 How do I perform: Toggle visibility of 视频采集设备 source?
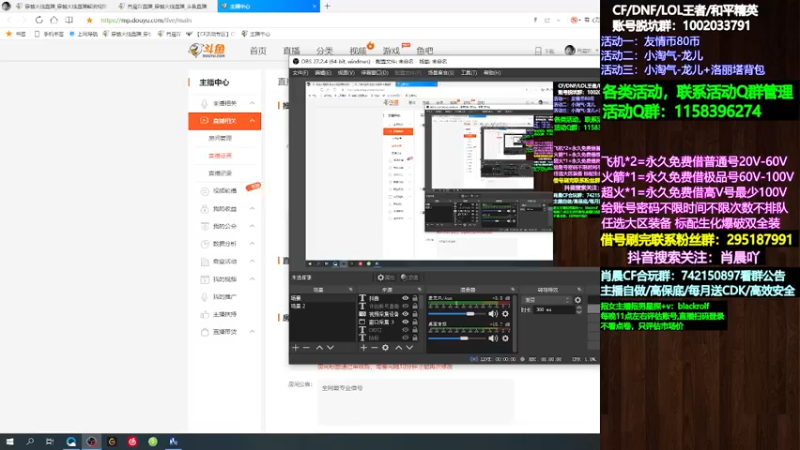(x=405, y=314)
